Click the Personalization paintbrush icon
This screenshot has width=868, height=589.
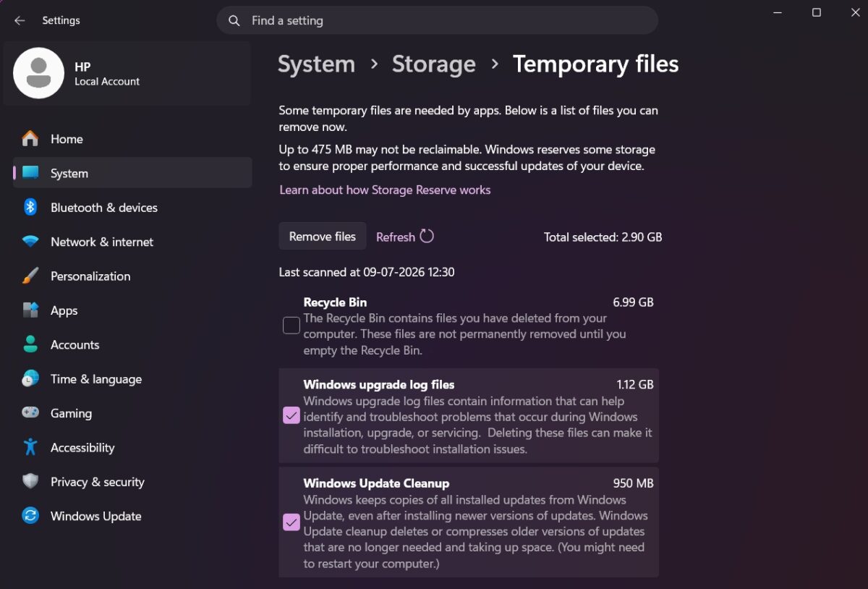(x=30, y=276)
